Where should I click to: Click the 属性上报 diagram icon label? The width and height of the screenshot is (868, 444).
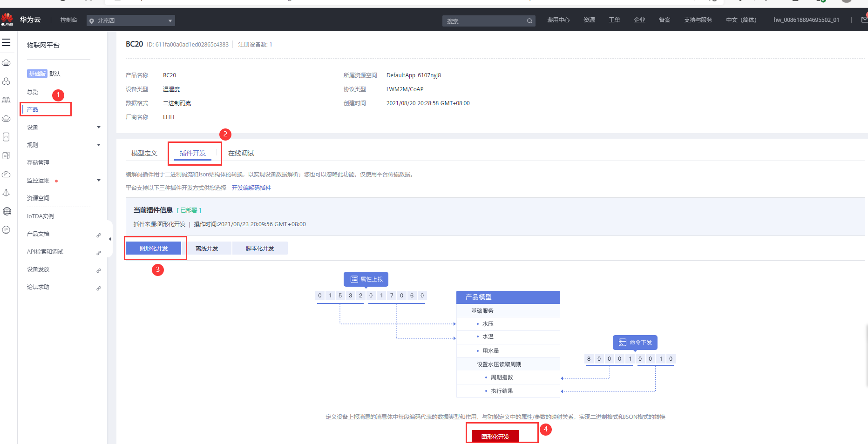click(366, 279)
